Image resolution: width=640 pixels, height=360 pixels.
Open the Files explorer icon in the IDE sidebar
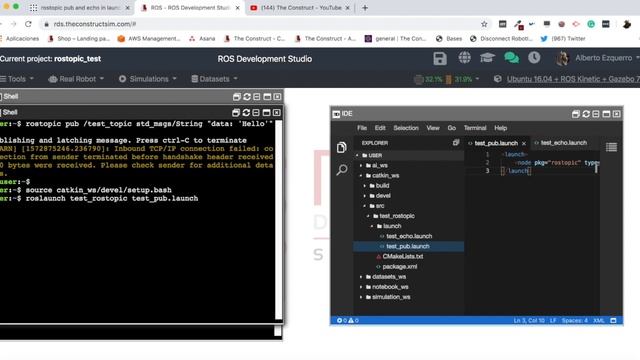[x=342, y=147]
